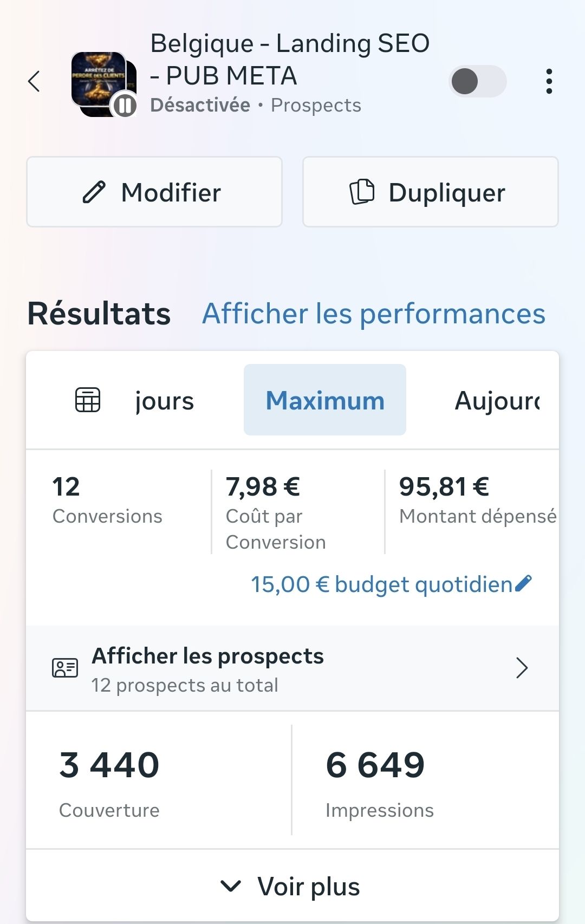Click the Modifier pencil icon
The width and height of the screenshot is (585, 924).
pyautogui.click(x=94, y=192)
